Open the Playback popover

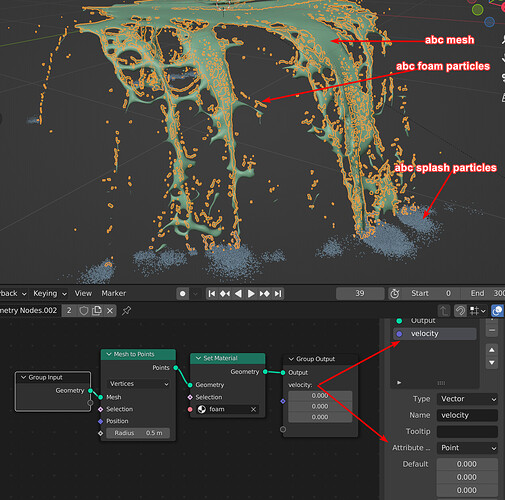(x=12, y=293)
